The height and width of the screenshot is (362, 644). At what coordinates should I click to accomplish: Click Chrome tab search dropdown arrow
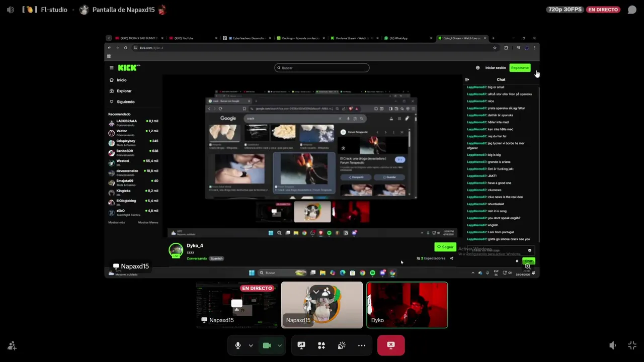109,38
